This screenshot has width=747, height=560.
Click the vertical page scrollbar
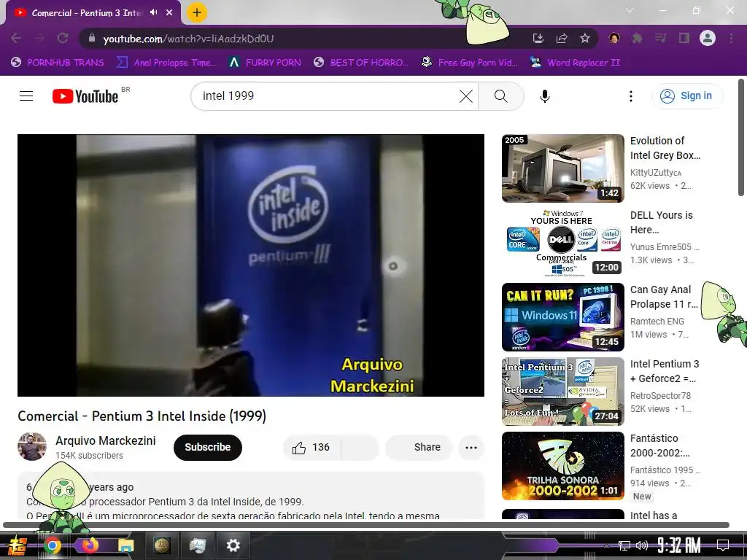(x=741, y=137)
